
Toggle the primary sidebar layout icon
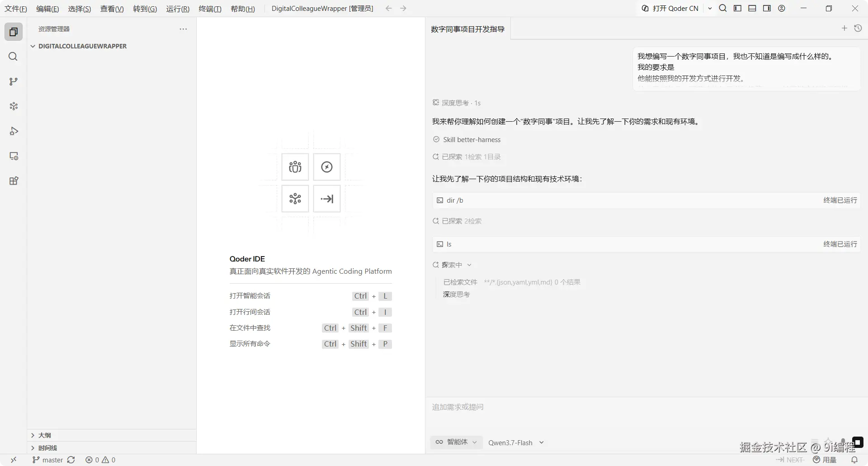(x=737, y=8)
